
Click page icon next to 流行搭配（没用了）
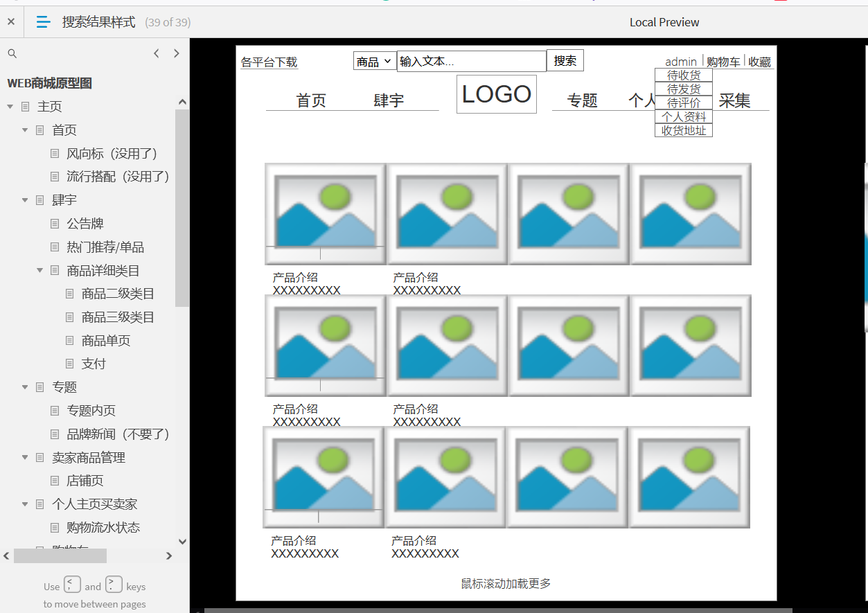point(55,177)
